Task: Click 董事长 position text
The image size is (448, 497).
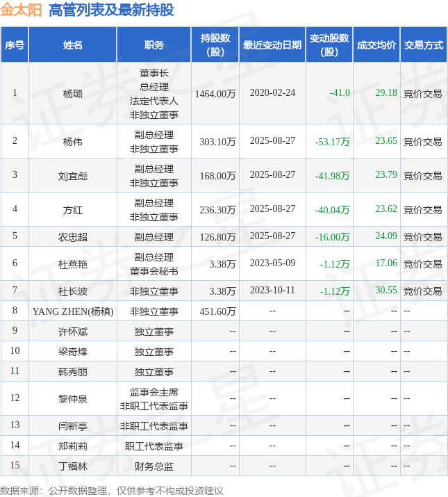Action: click(154, 73)
